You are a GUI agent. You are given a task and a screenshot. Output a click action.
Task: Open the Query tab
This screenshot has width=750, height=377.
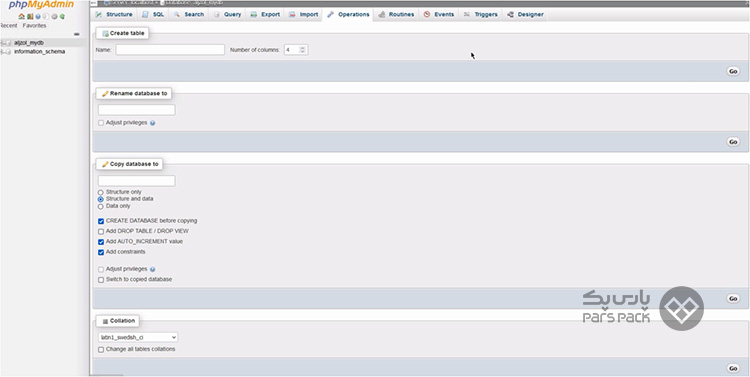pos(228,14)
